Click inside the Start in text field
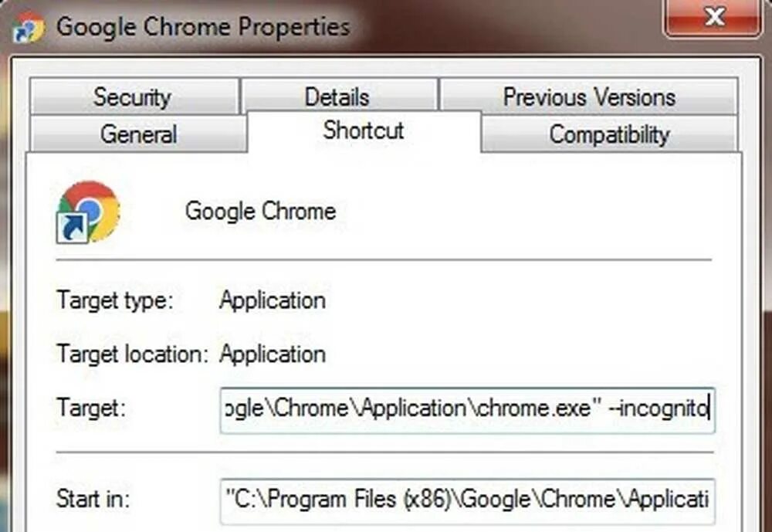The width and height of the screenshot is (772, 532). 466,500
